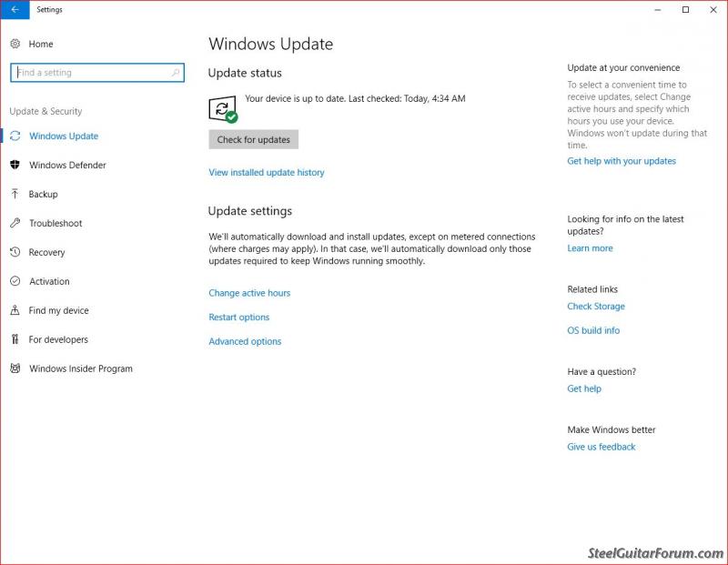Click 'Looking for info on the latest updates?' text
728x565 pixels.
625,225
